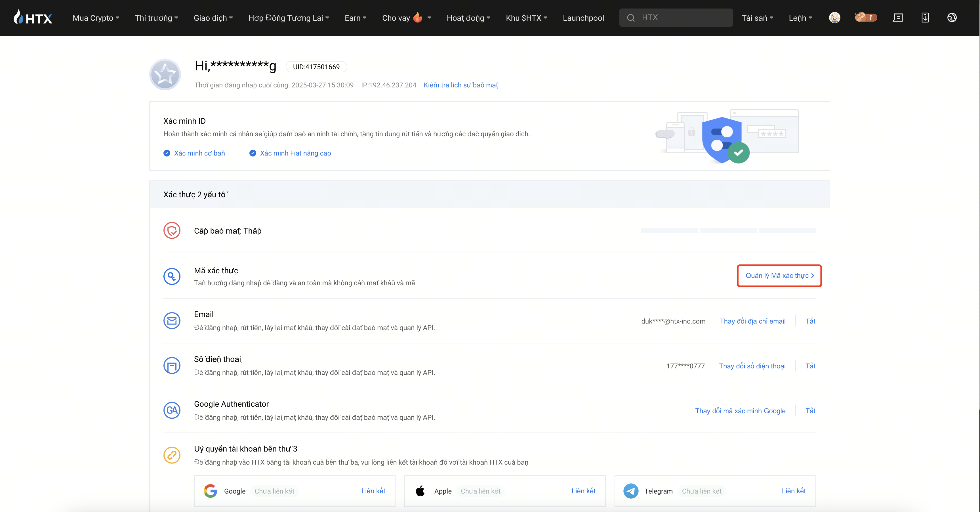
Task: Expand the Giao dịch dropdown
Action: [x=213, y=18]
